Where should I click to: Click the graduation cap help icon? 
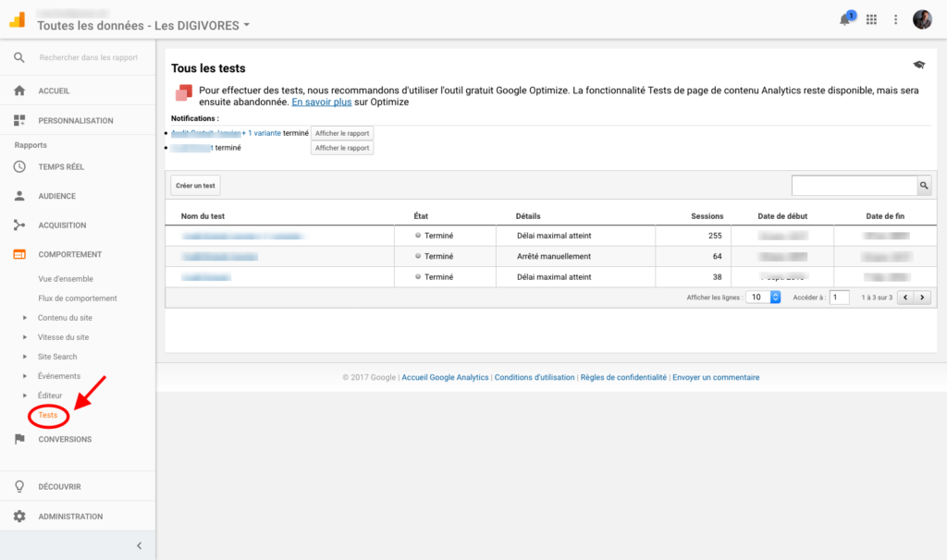tap(918, 64)
